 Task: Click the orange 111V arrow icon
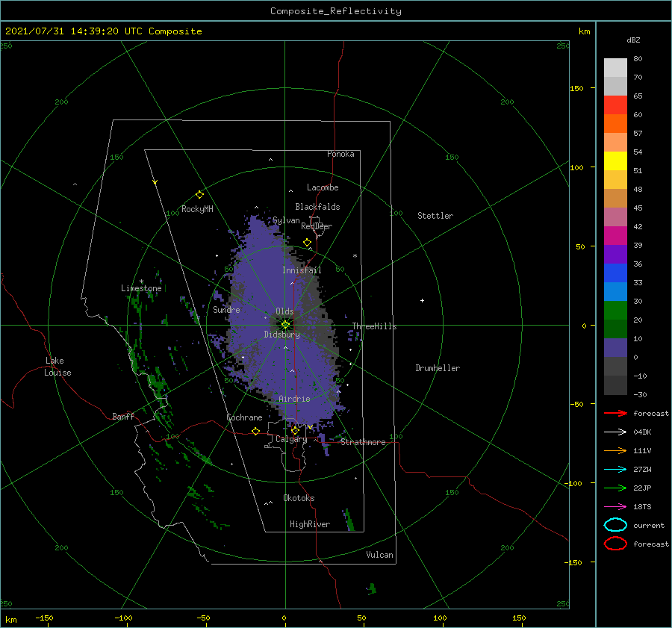pyautogui.click(x=615, y=450)
